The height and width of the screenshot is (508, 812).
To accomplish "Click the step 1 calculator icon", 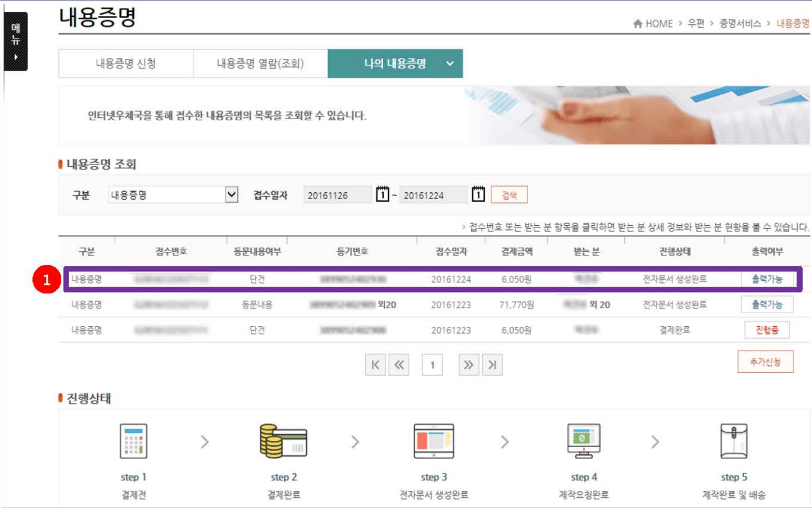I will [x=133, y=441].
